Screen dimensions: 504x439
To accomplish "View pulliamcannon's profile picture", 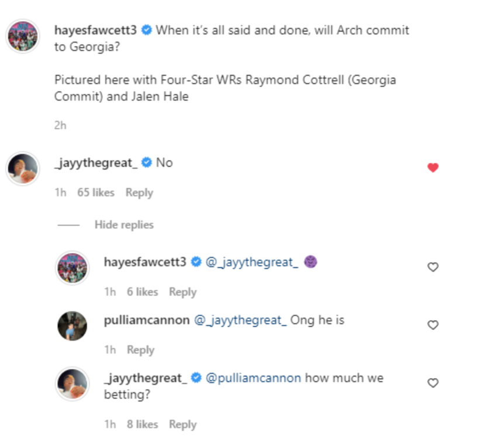I will pos(72,326).
